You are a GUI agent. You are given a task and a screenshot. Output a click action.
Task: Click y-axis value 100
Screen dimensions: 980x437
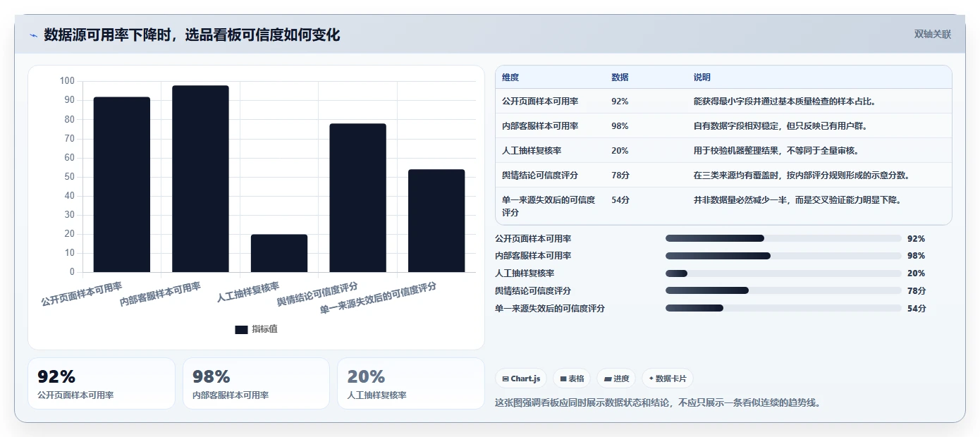click(67, 81)
